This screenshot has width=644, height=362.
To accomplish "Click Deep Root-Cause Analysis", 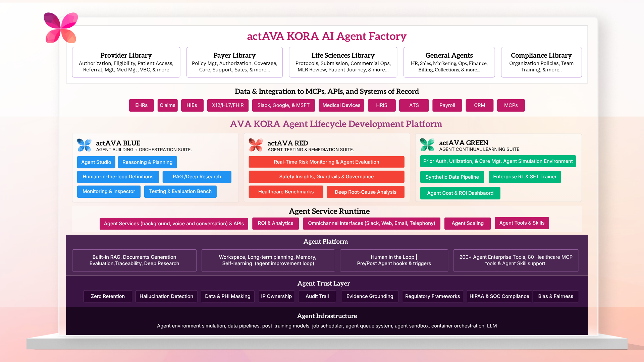I will pyautogui.click(x=365, y=192).
